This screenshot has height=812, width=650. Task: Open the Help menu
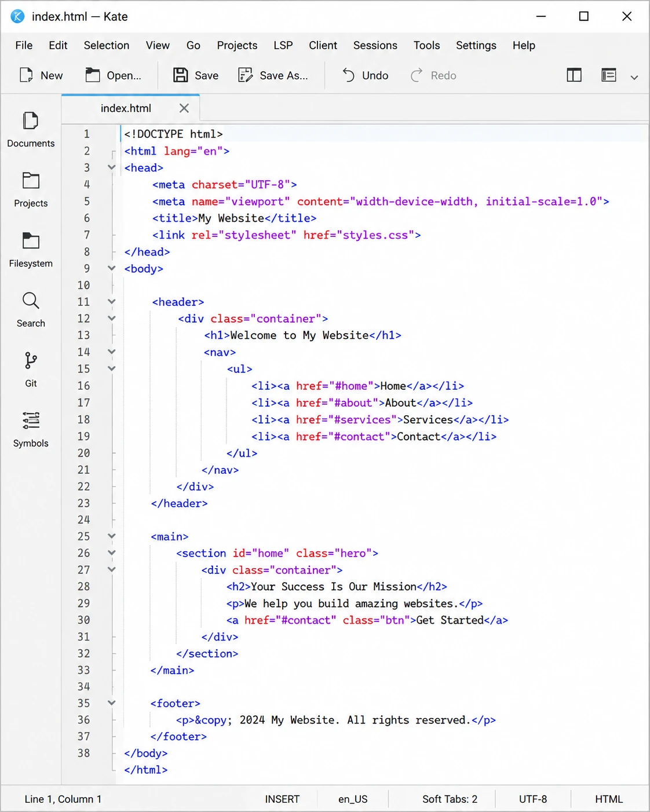[x=524, y=45]
